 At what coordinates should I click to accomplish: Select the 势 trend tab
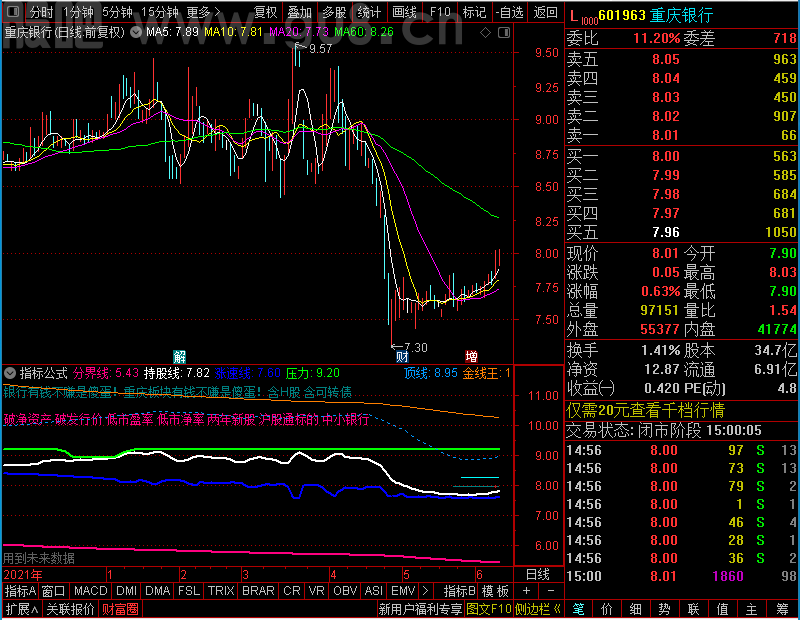(x=664, y=609)
